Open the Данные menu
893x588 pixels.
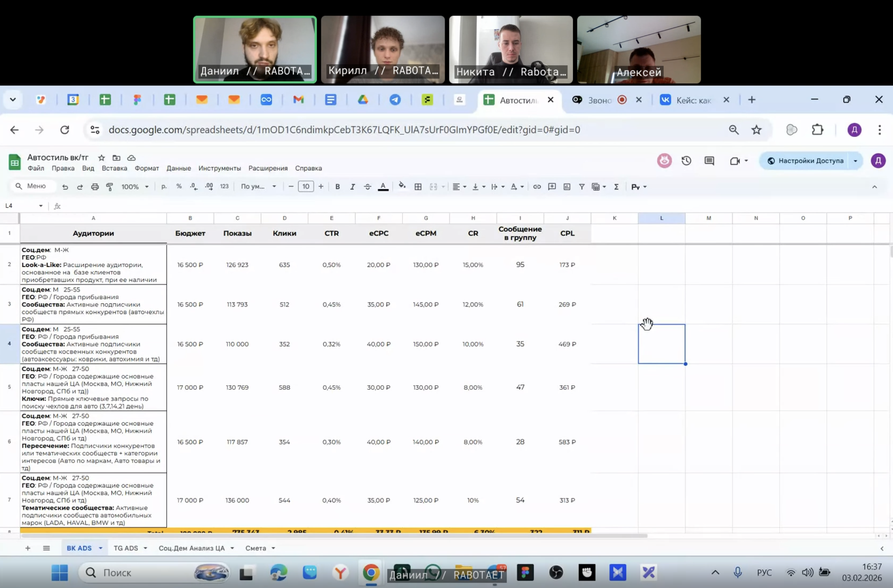click(x=179, y=168)
